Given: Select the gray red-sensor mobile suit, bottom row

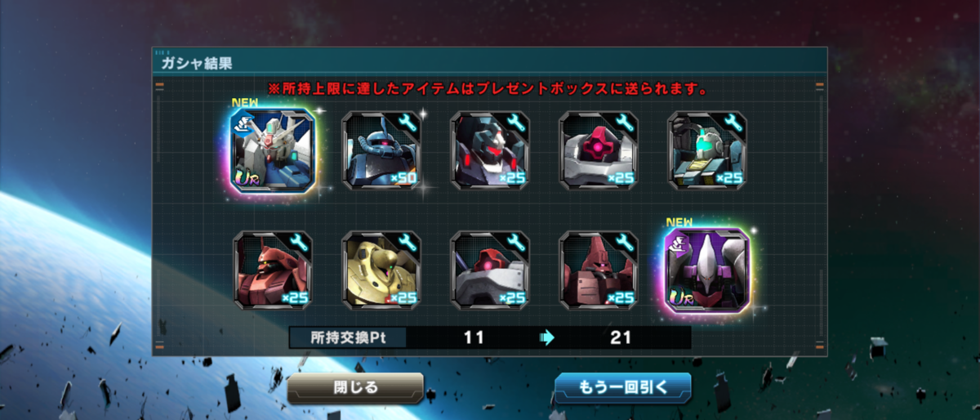Looking at the screenshot, I should (x=490, y=270).
